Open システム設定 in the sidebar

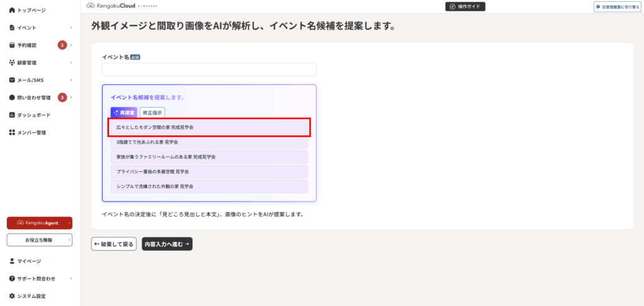(x=31, y=296)
